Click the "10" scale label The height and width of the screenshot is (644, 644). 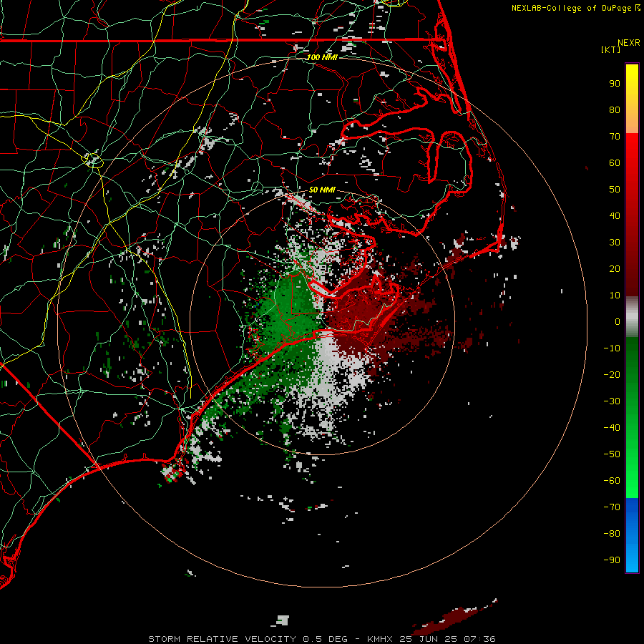tap(615, 296)
